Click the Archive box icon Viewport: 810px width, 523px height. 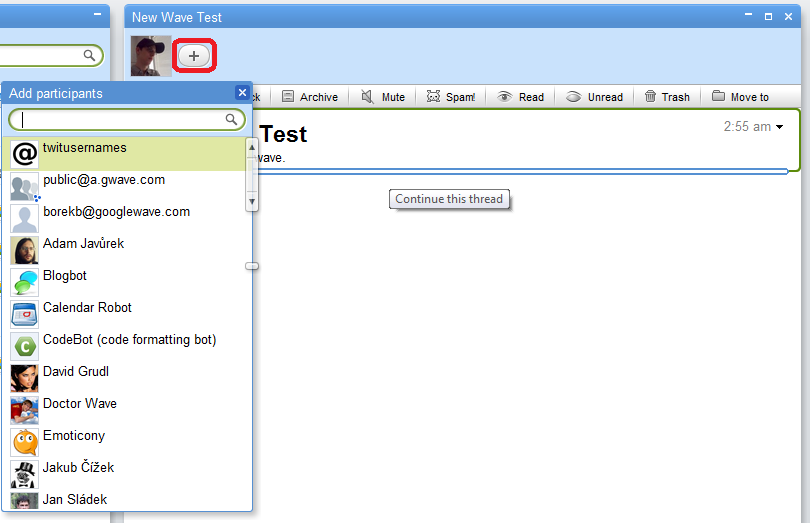coord(288,97)
